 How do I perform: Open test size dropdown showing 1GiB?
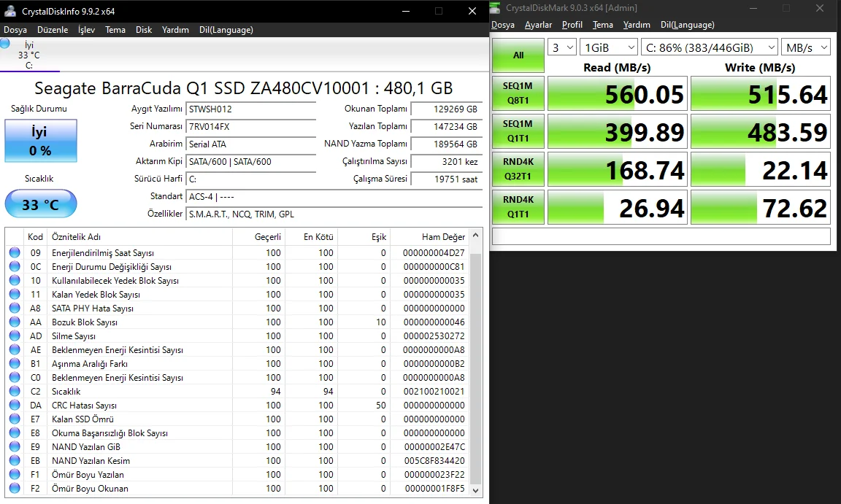[x=609, y=47]
